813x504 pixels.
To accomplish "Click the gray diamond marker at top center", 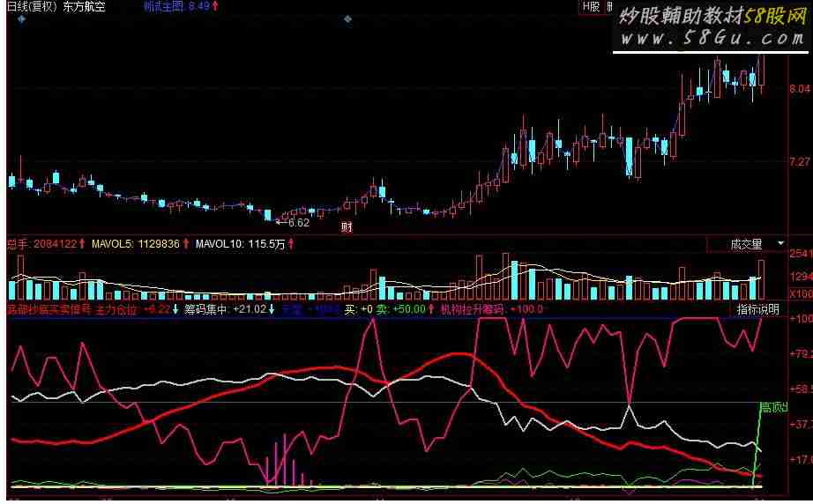I will [x=348, y=19].
